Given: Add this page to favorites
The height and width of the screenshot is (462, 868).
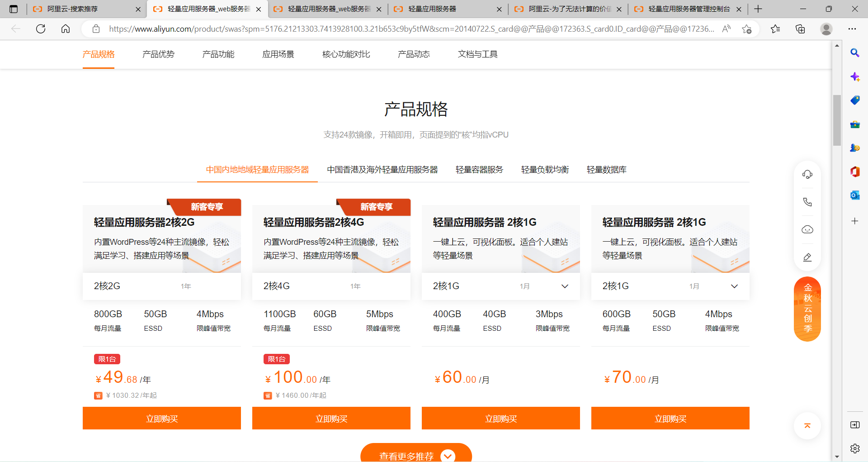Looking at the screenshot, I should 746,29.
